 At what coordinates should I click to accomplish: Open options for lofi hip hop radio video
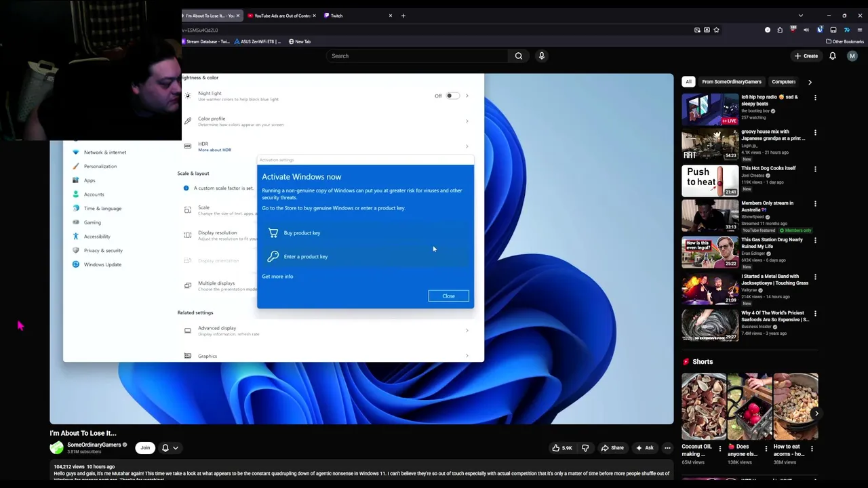[815, 98]
